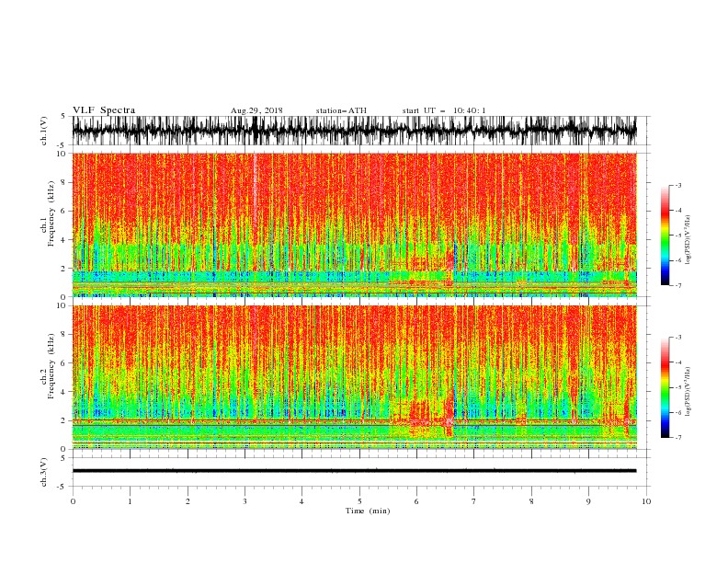Image resolution: width=728 pixels, height=563 pixels.
Task: Click the "station=ATH" header label
Action: pyautogui.click(x=341, y=110)
